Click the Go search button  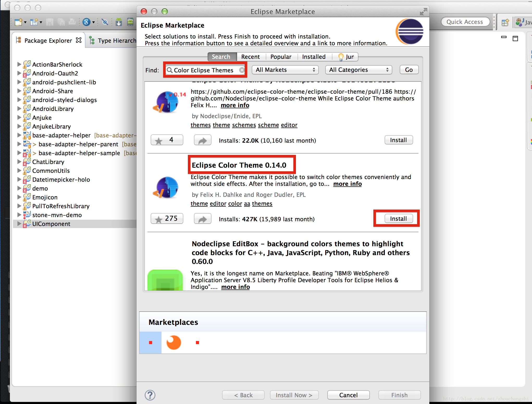(x=409, y=70)
